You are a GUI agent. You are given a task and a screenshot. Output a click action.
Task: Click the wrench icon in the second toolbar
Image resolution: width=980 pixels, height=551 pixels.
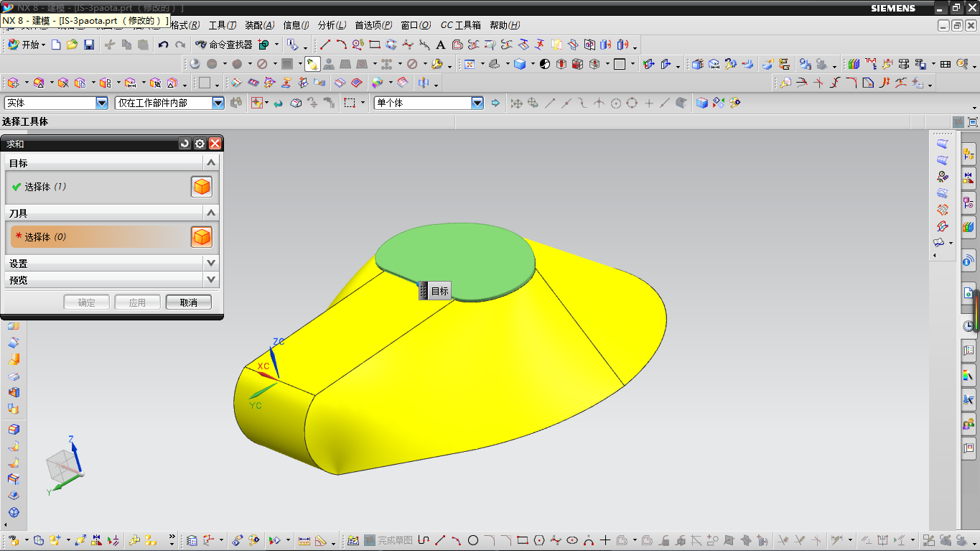[x=437, y=64]
